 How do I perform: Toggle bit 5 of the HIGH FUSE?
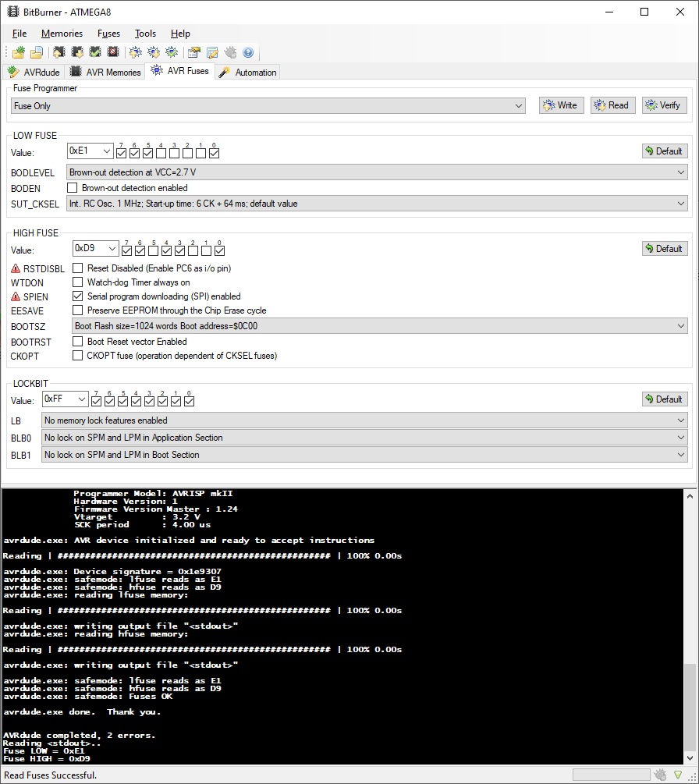pos(154,250)
